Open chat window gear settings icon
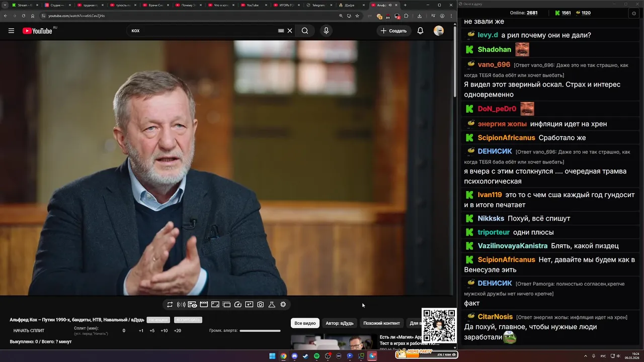This screenshot has height=362, width=644. [633, 13]
